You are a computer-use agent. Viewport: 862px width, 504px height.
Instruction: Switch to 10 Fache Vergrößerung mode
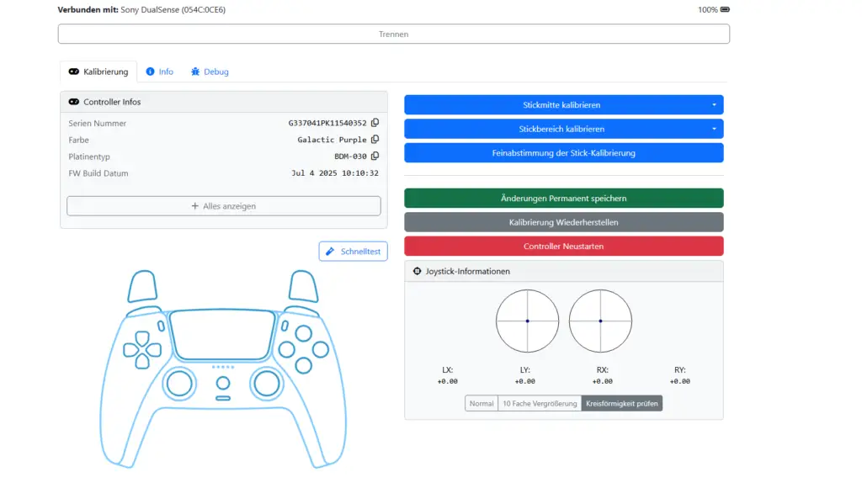coord(540,404)
